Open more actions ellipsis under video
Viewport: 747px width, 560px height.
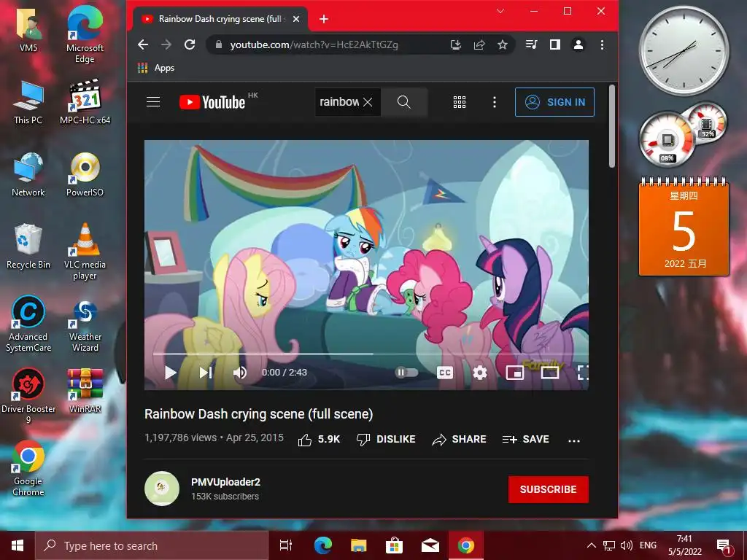tap(574, 440)
